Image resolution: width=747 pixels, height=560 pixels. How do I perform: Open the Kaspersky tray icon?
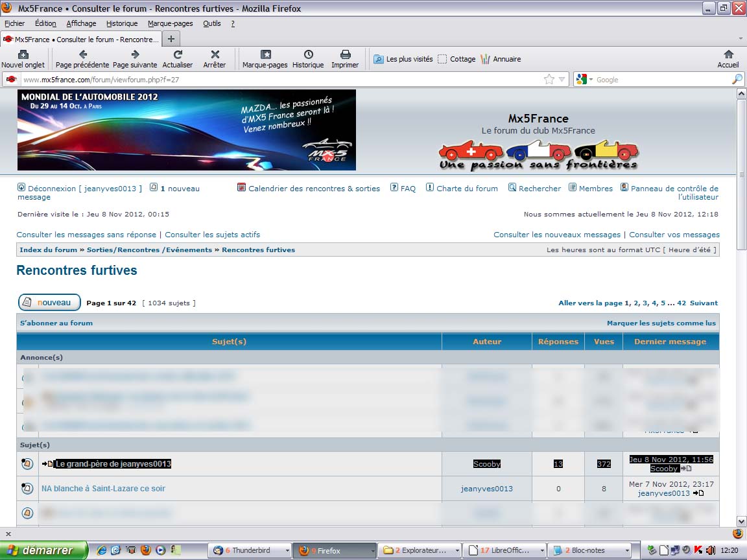pyautogui.click(x=698, y=550)
